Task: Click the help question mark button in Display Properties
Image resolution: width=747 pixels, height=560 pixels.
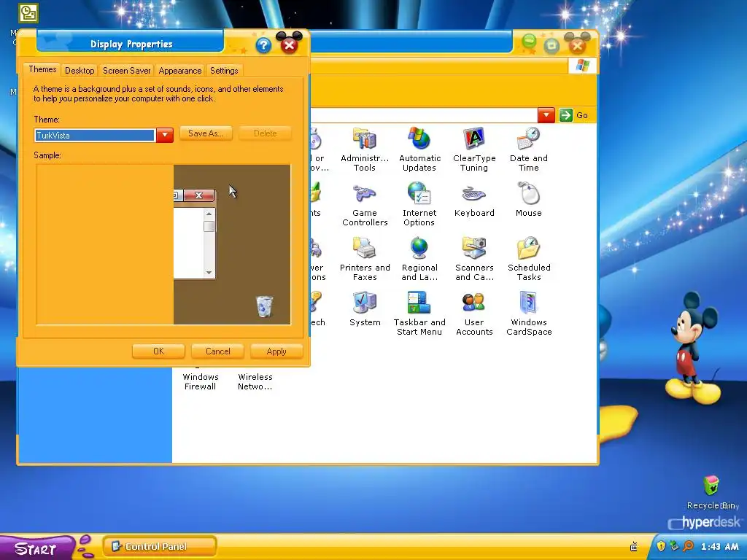Action: (263, 46)
